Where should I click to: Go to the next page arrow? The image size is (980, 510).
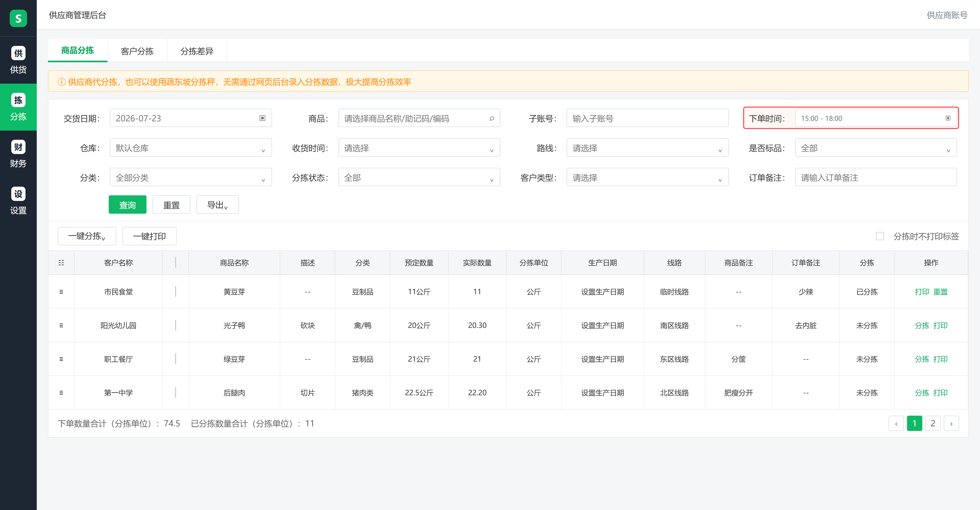point(951,423)
